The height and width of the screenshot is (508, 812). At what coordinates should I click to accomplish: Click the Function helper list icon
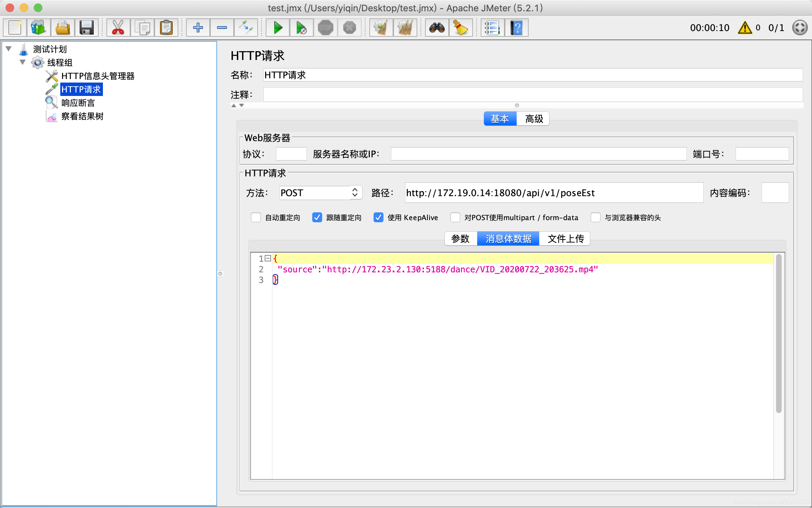[492, 28]
